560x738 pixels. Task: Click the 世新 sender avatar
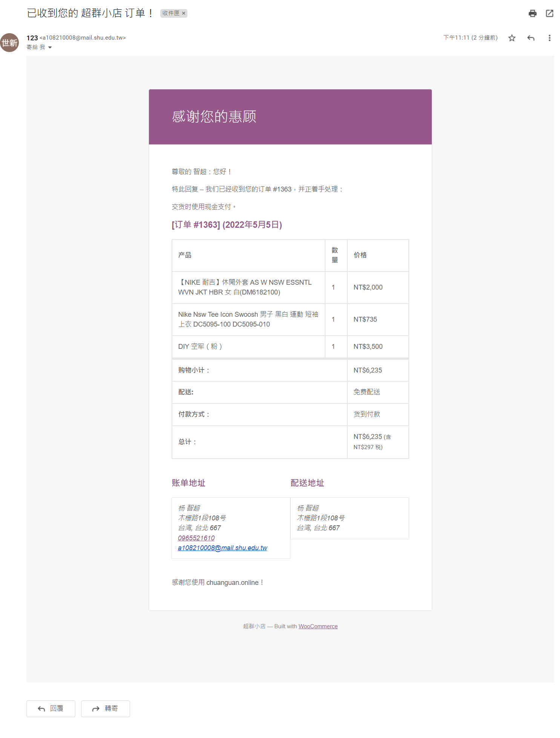[9, 43]
